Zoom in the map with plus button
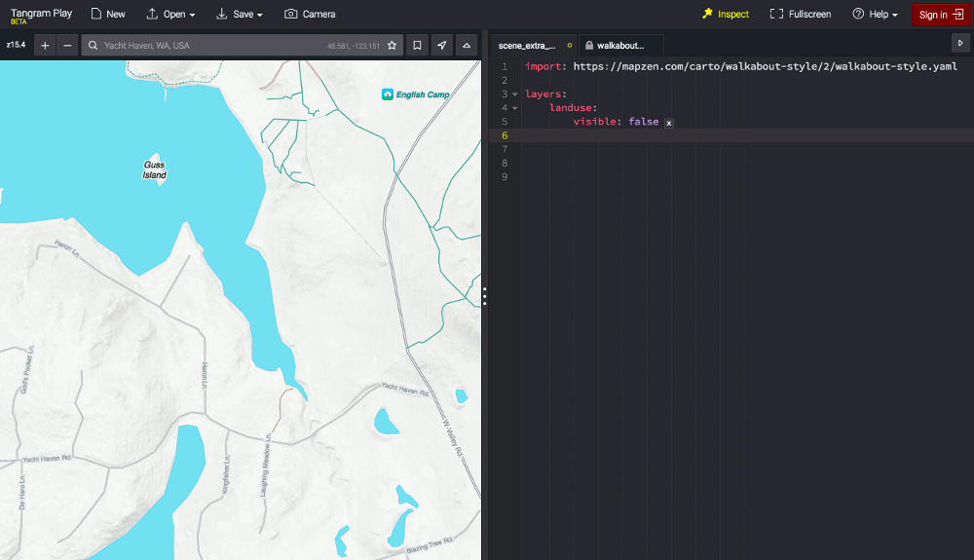Image resolution: width=974 pixels, height=560 pixels. pyautogui.click(x=45, y=46)
